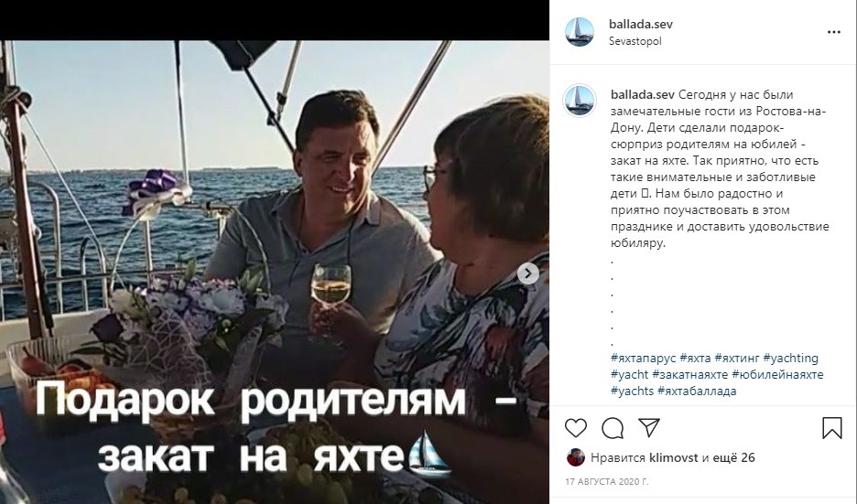This screenshot has height=504, width=857.
Task: Go to next slide with carousel arrow
Action: tap(528, 273)
